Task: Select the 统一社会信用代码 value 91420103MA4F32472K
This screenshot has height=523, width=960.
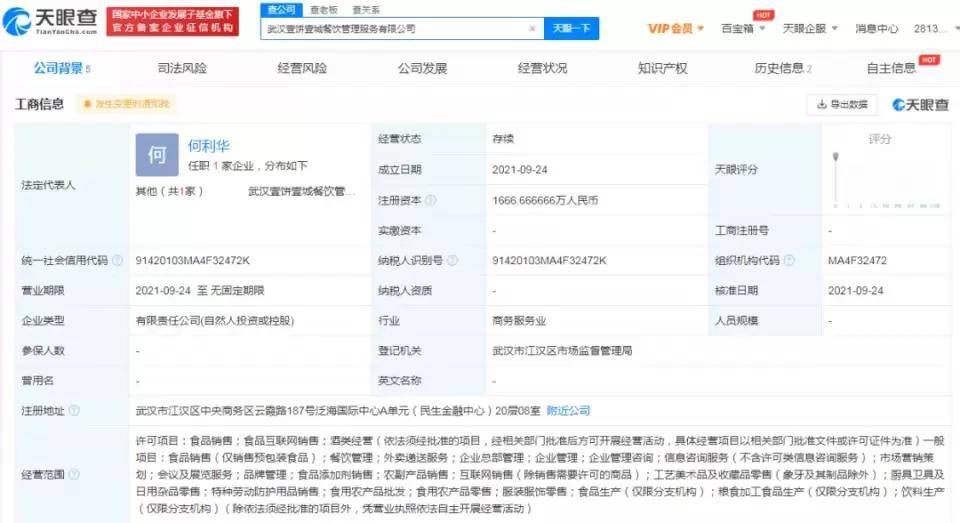Action: click(x=192, y=260)
